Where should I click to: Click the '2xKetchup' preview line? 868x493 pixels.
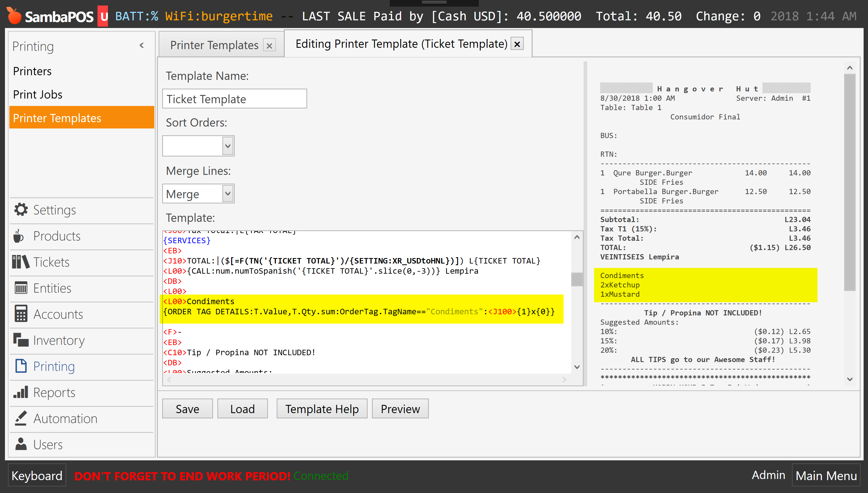tap(620, 285)
